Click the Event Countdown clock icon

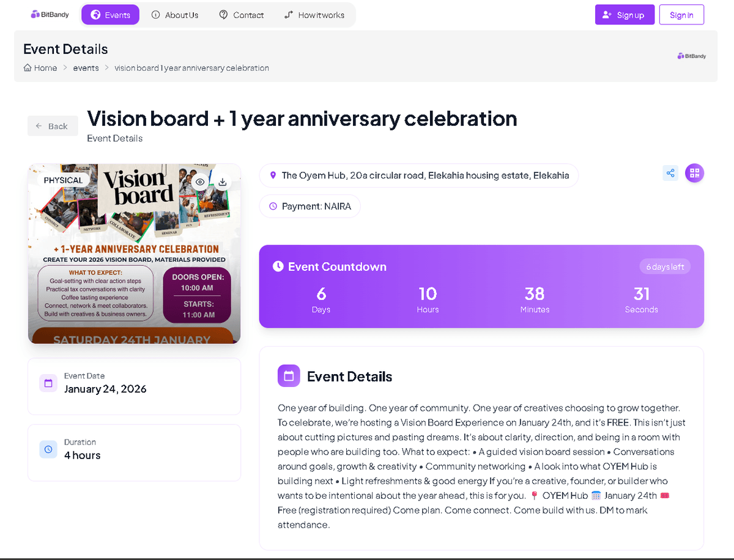coord(278,266)
